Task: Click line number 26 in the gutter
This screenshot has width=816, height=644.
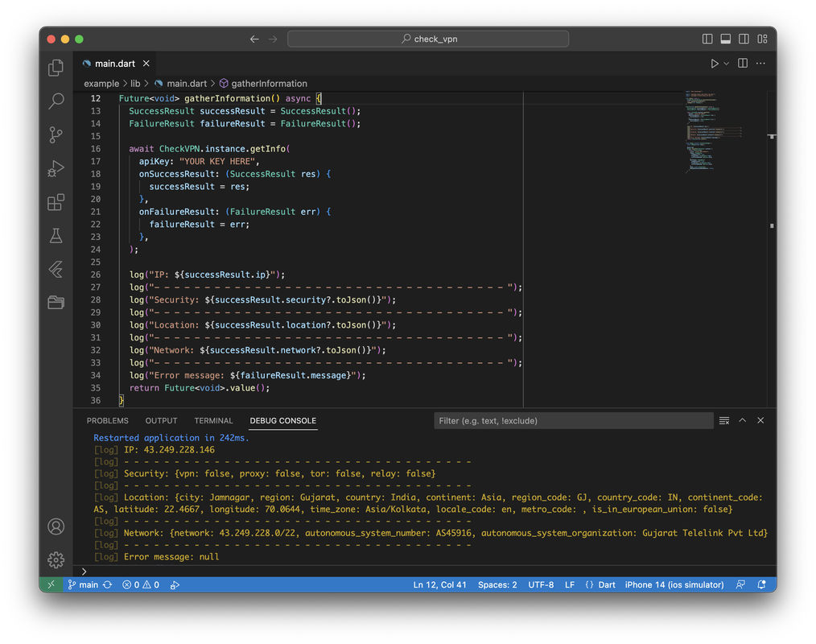Action: pyautogui.click(x=95, y=275)
